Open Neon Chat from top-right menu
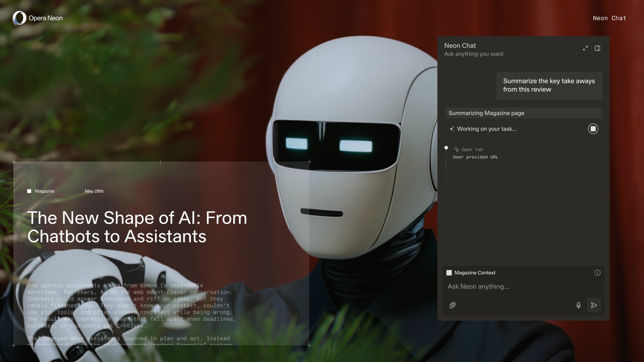The image size is (644, 362). (x=609, y=18)
